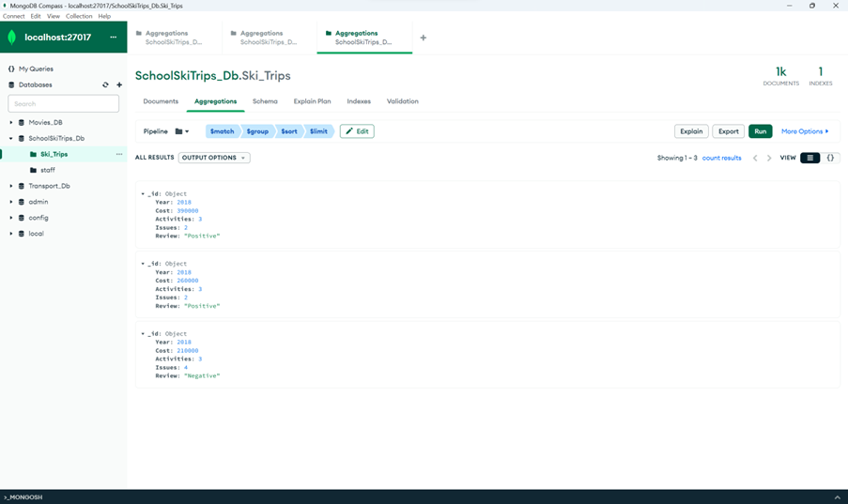Refresh the databases list
Viewport: 848px width, 504px height.
pyautogui.click(x=105, y=84)
